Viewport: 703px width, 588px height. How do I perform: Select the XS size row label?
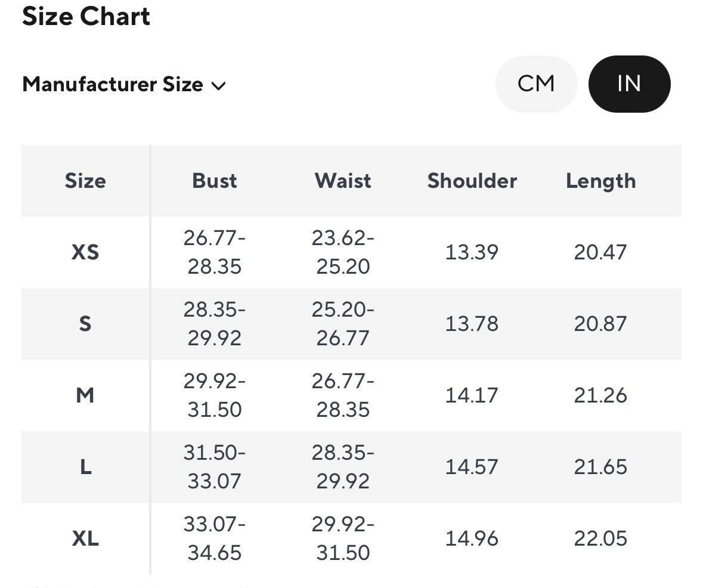click(85, 252)
